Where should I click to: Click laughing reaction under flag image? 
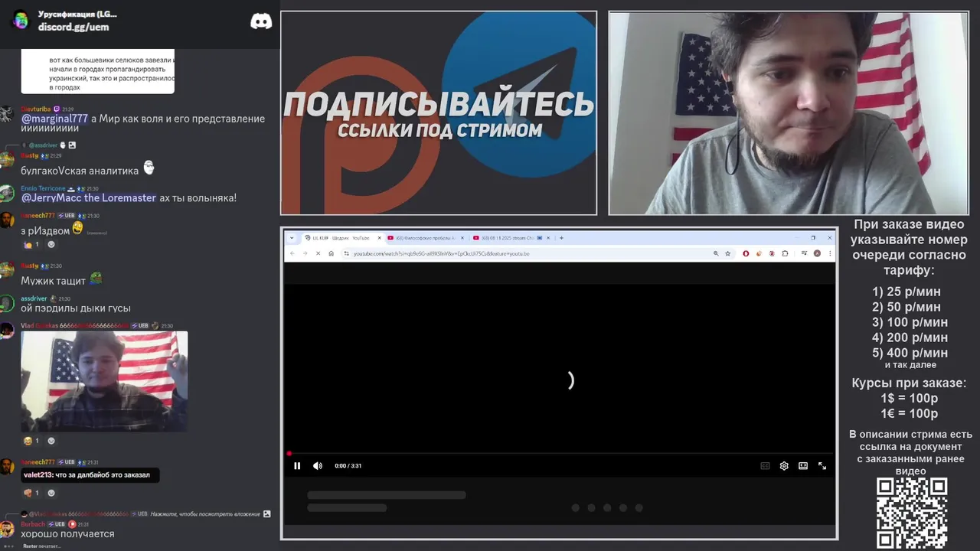pos(31,441)
